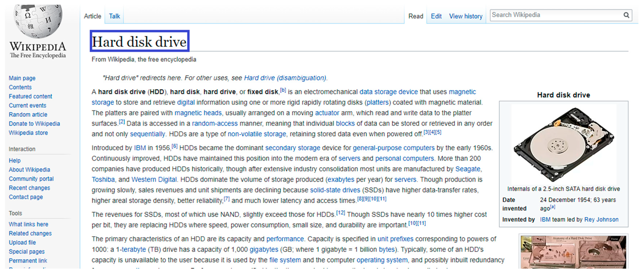This screenshot has width=644, height=274.
Task: Click footnote reference [6] after 1956
Action: point(174,146)
